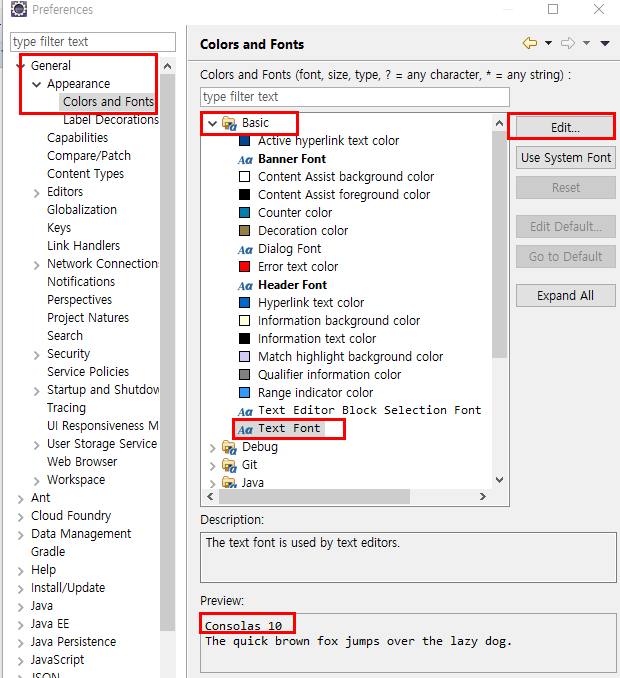Click the Qualifier information color swatch
Screen dimensions: 620x678
click(x=244, y=375)
